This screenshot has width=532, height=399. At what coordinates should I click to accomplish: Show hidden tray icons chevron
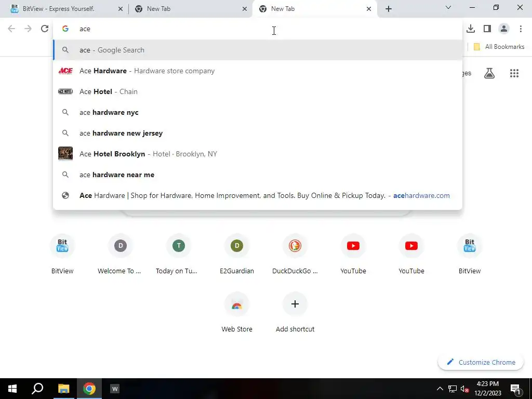point(440,389)
